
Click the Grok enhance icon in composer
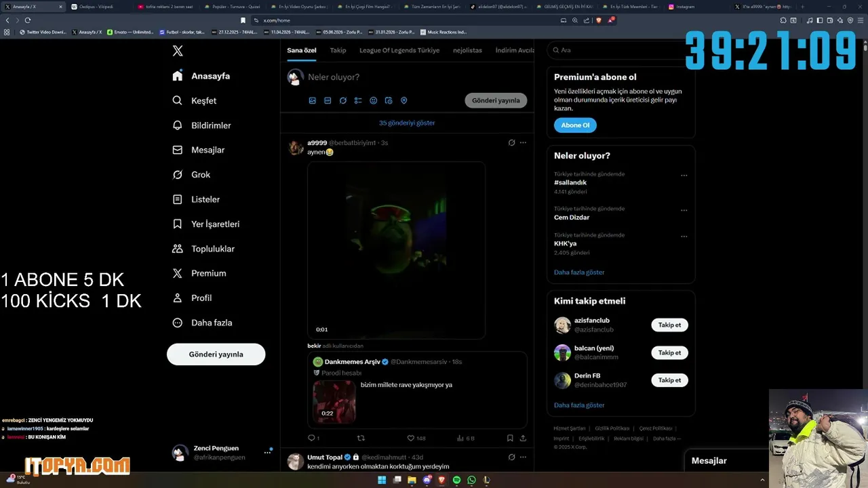pyautogui.click(x=343, y=100)
